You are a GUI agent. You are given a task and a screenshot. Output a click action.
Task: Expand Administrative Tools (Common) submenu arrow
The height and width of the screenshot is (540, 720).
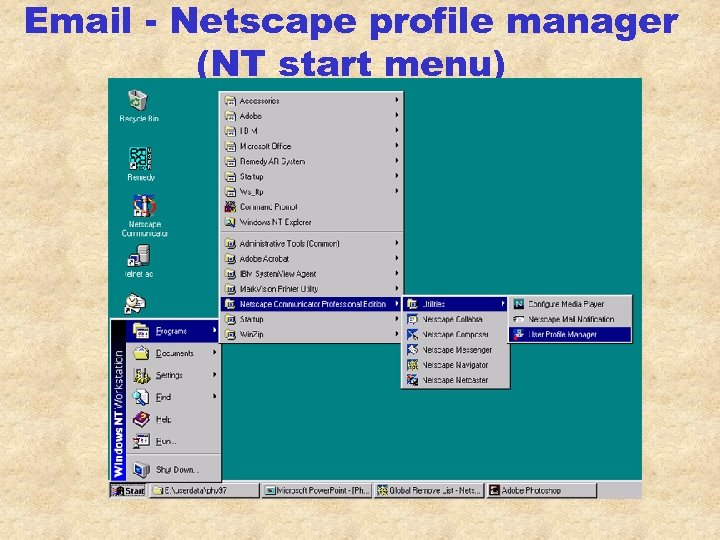click(x=396, y=242)
